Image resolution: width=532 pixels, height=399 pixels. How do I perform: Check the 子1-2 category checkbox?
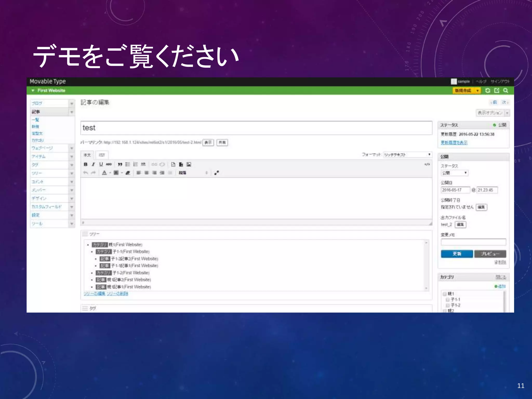(448, 305)
